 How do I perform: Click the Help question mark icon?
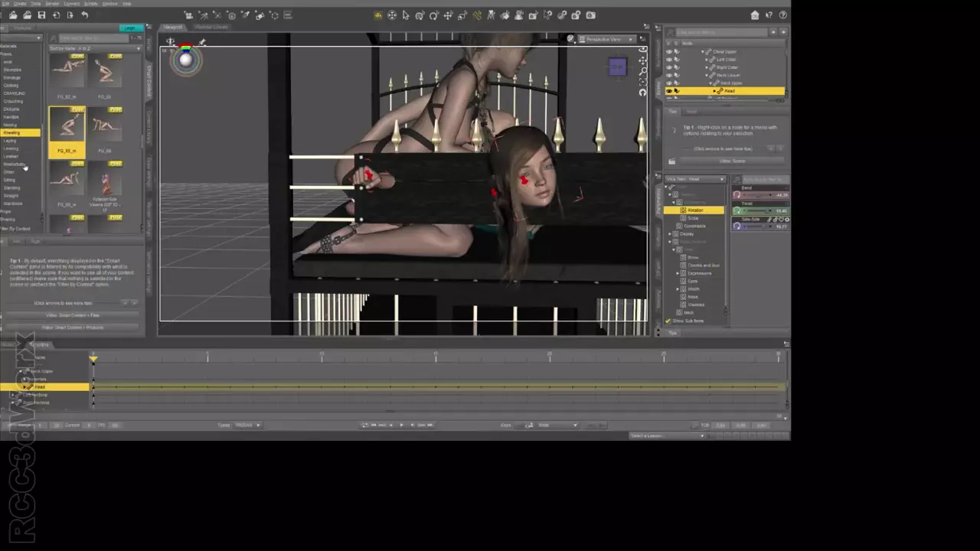pos(783,15)
